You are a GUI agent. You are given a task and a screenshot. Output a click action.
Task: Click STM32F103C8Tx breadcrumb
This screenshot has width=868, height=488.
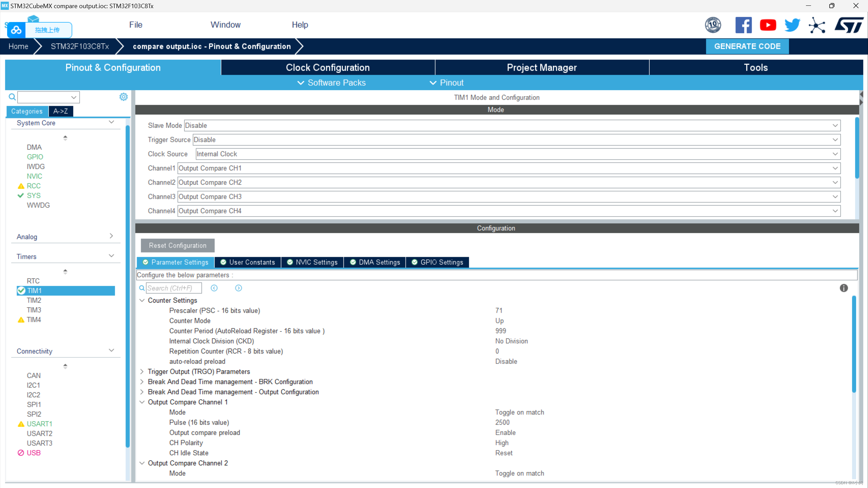click(x=80, y=46)
